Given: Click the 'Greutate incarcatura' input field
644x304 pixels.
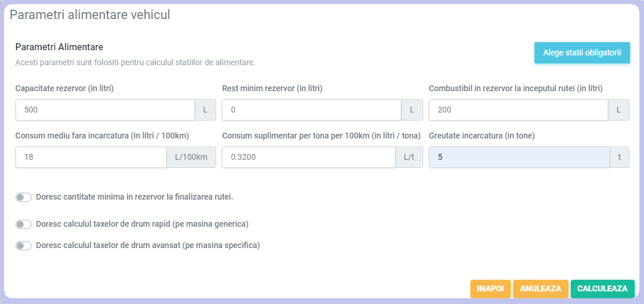Looking at the screenshot, I should click(x=519, y=157).
